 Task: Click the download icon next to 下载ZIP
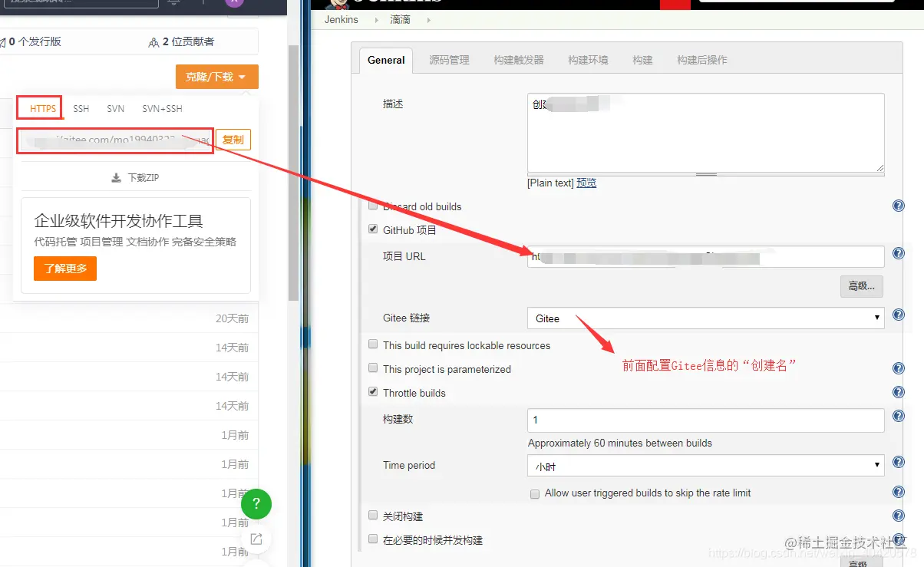[x=117, y=178]
